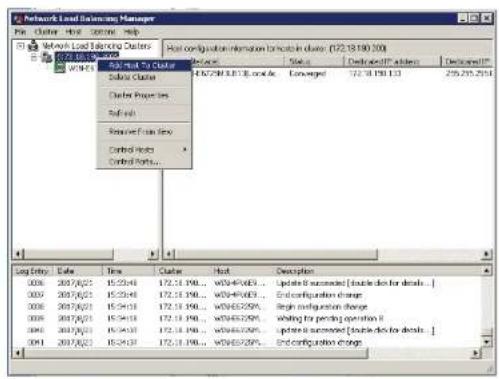Expand Control Hosts submenu
The image size is (499, 379).
click(x=144, y=150)
